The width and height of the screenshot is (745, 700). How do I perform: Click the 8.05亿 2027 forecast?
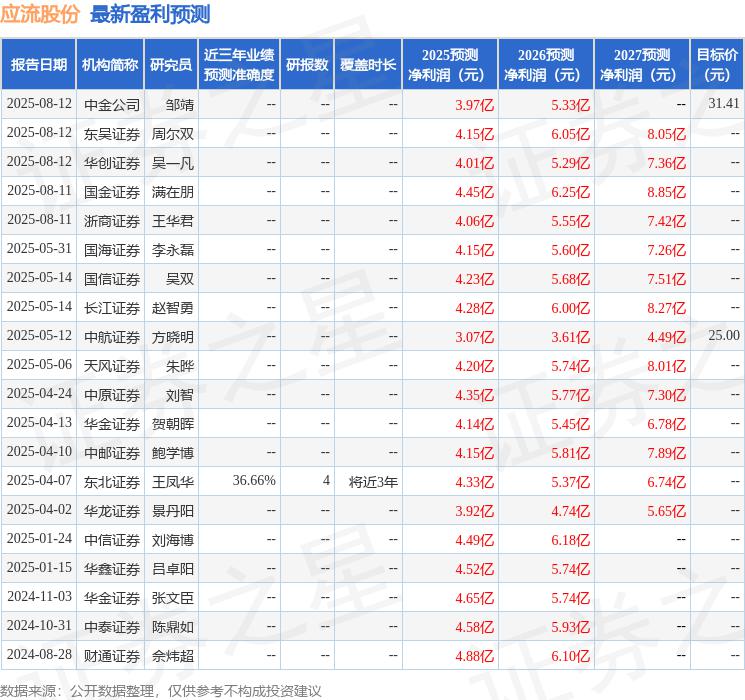[x=666, y=134]
